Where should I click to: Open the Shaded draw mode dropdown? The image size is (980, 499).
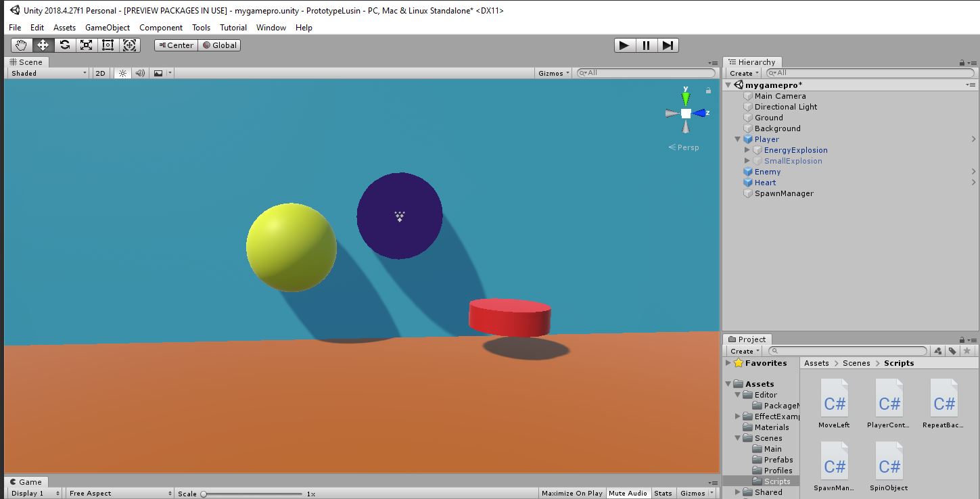click(46, 72)
